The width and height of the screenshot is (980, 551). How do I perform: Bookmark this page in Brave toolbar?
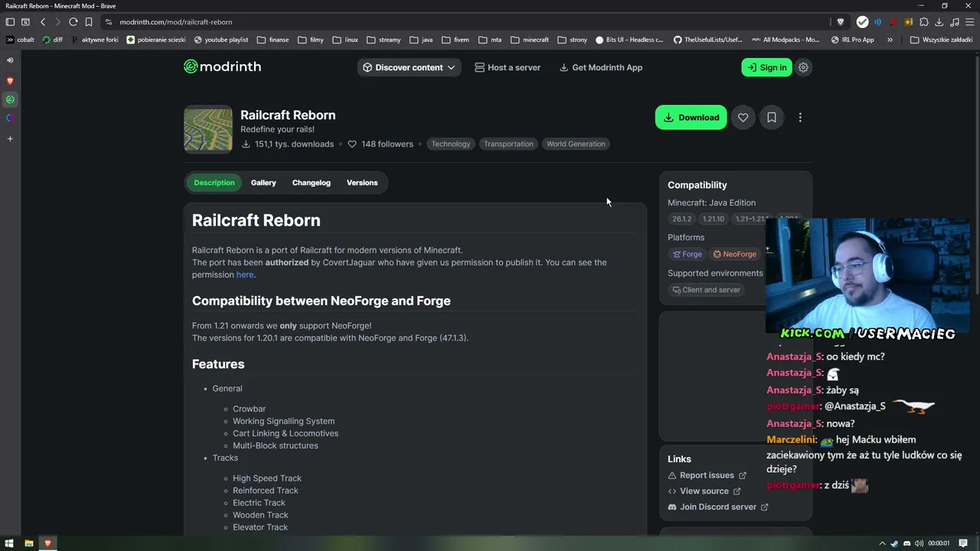pos(89,22)
